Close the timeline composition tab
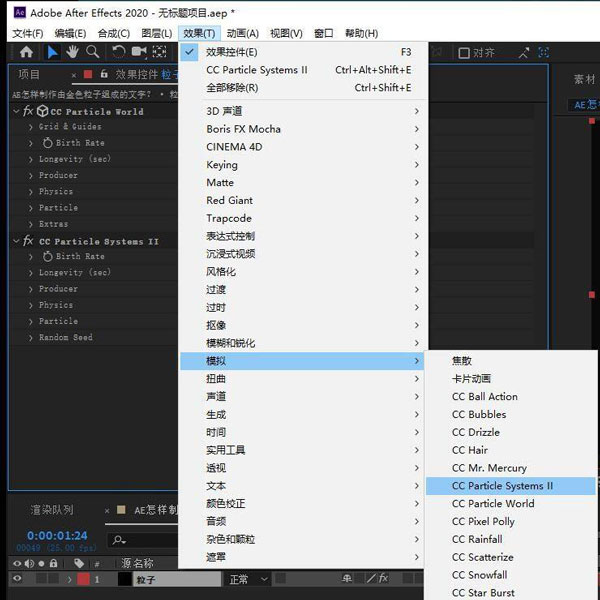600x600 pixels. tap(107, 510)
